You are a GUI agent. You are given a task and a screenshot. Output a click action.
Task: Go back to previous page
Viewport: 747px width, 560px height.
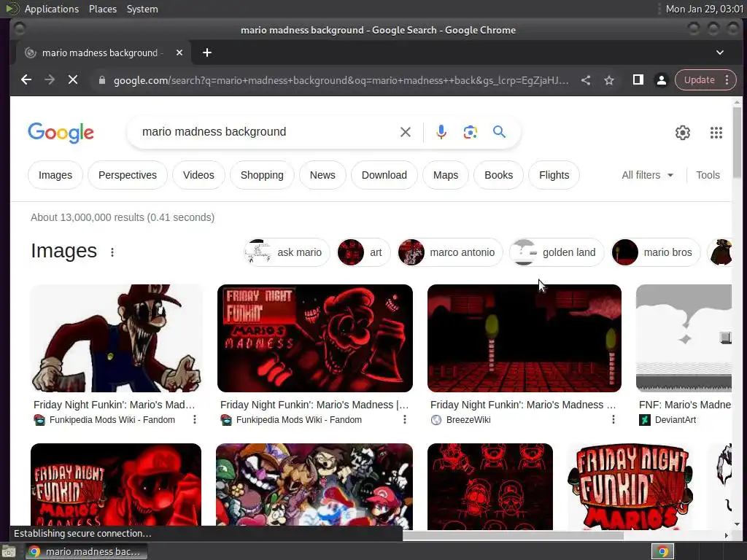(x=26, y=80)
